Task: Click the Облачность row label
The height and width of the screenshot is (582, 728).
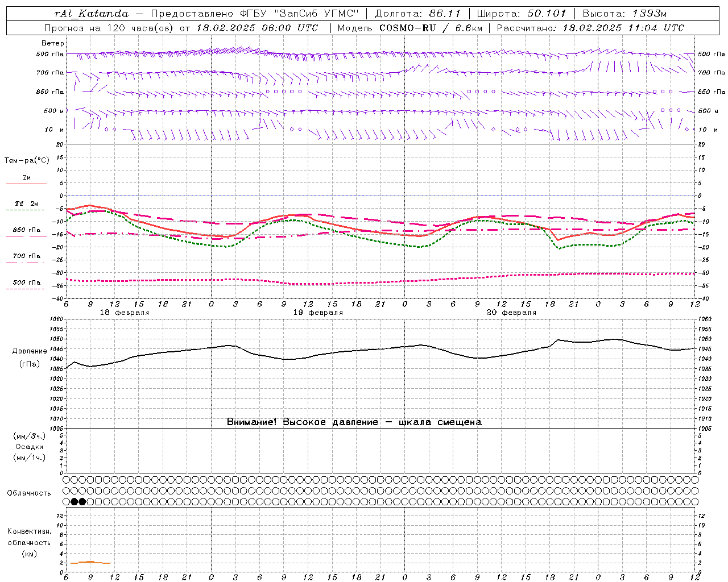Action: [29, 493]
